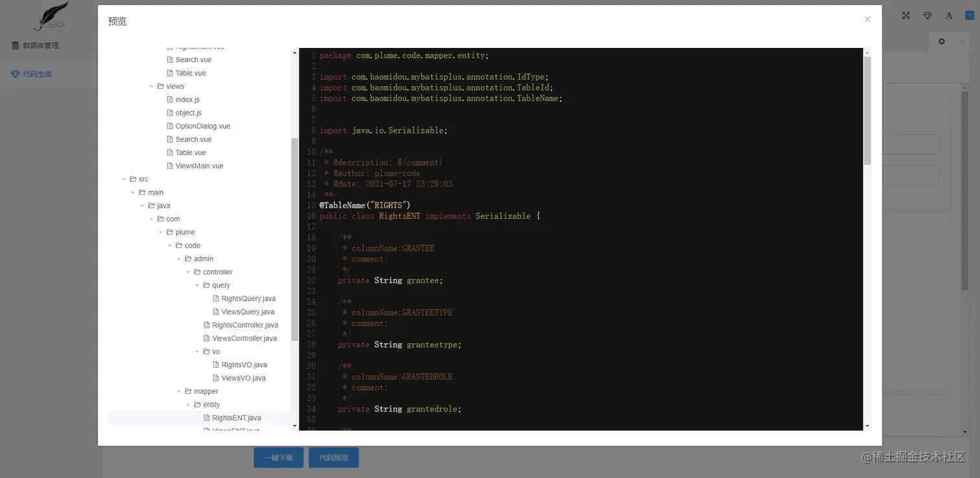
Task: Click the 代码预览 button
Action: tap(334, 457)
